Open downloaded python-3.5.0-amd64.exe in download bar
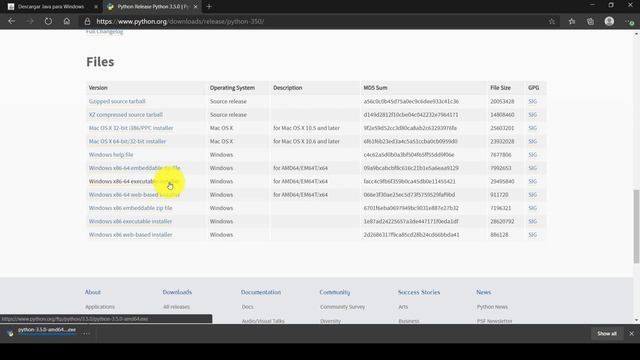640x360 pixels. coord(47,330)
